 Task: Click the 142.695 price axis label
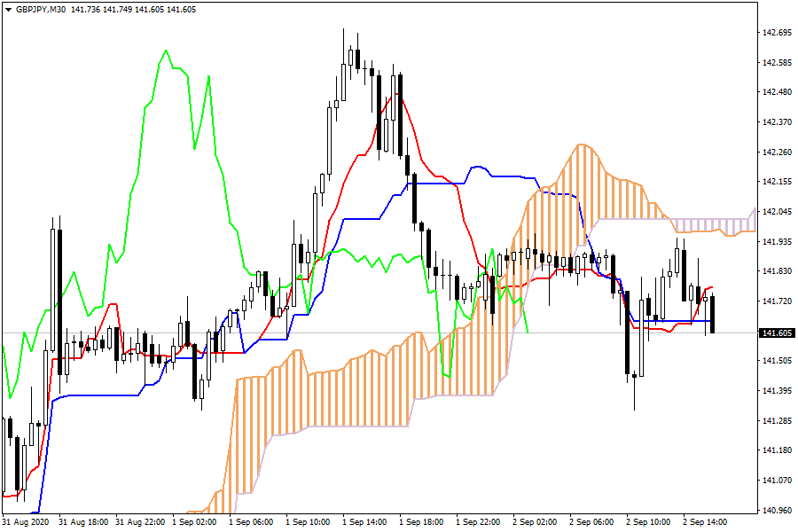coord(777,33)
